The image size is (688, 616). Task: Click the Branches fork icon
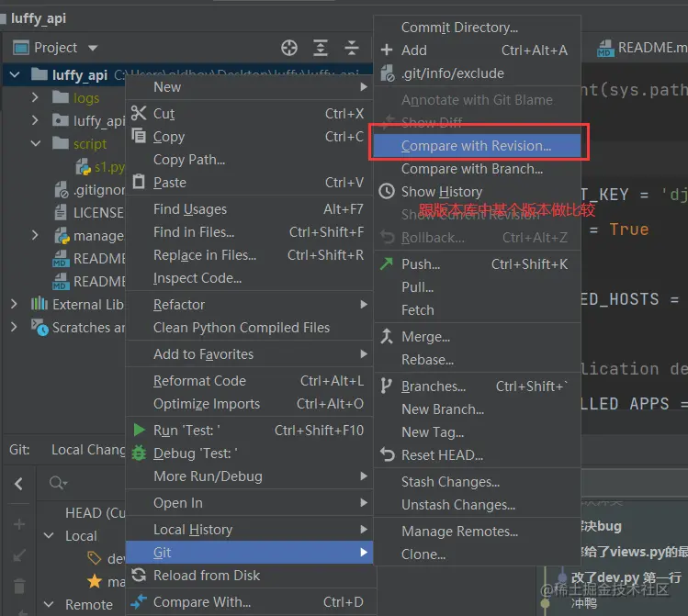tap(386, 386)
